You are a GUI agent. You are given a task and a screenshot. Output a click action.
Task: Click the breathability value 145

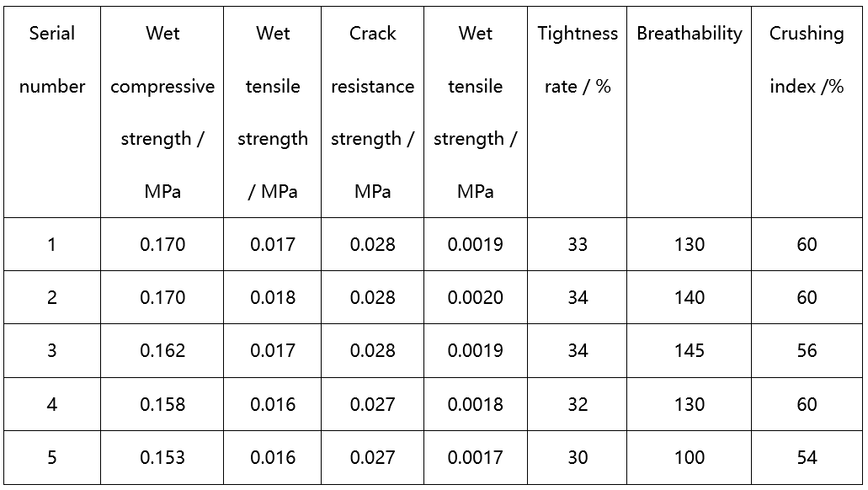click(690, 351)
